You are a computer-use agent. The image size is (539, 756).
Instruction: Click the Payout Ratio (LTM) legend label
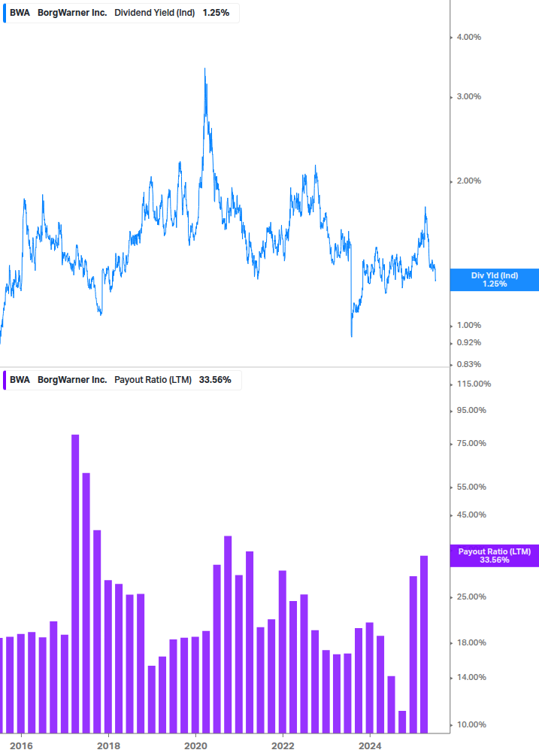[x=153, y=380]
